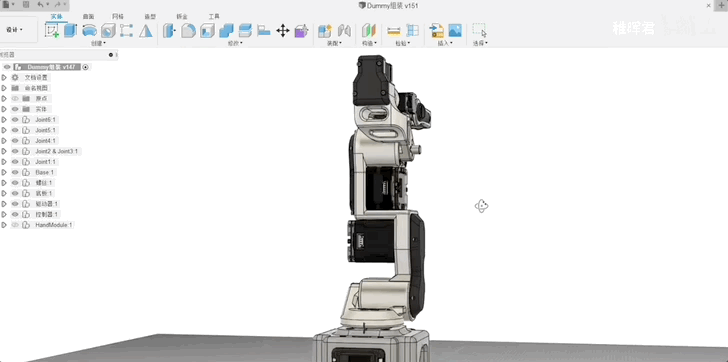
Task: Select the Joint1:1 tree item label
Action: coord(46,162)
